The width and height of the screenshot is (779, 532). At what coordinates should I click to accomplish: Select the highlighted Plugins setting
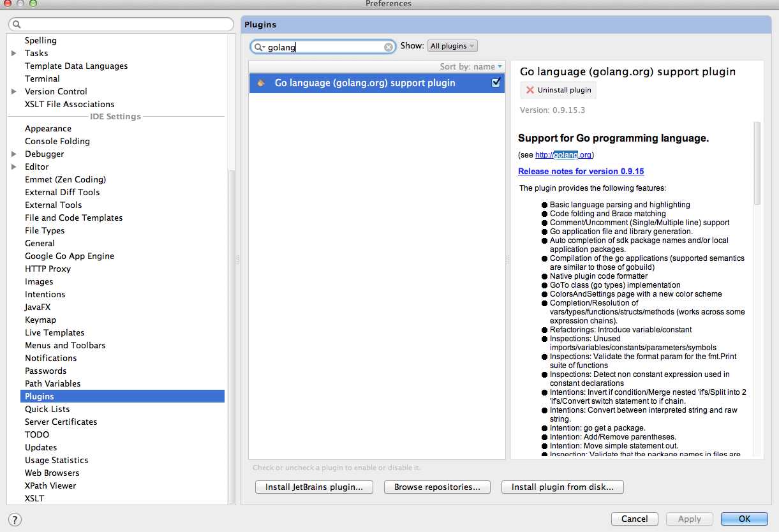click(x=122, y=397)
